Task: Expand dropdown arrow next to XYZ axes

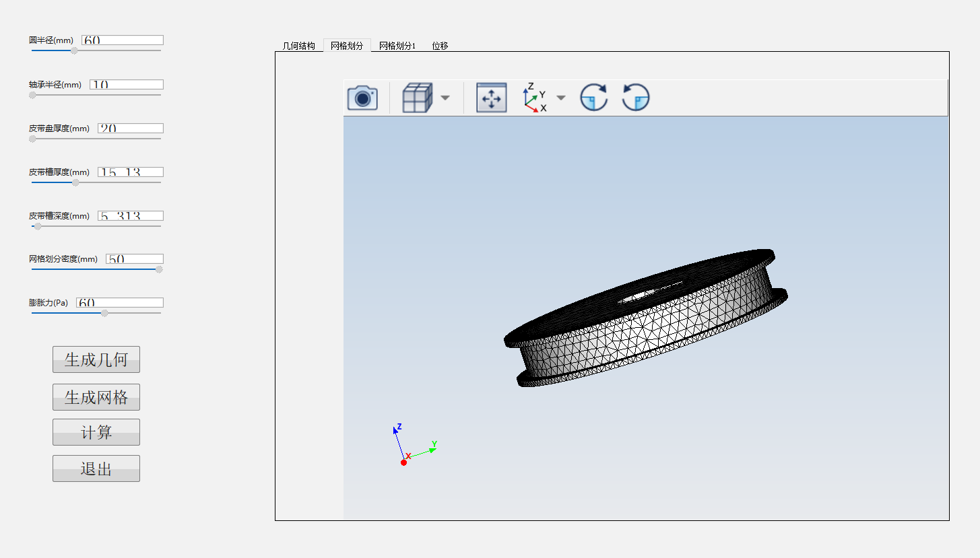Action: pyautogui.click(x=561, y=98)
